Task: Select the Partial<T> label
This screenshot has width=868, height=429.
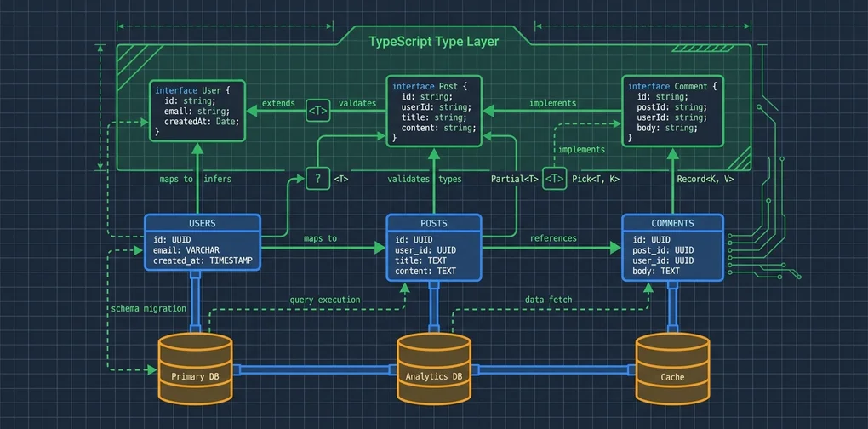Action: coord(515,179)
